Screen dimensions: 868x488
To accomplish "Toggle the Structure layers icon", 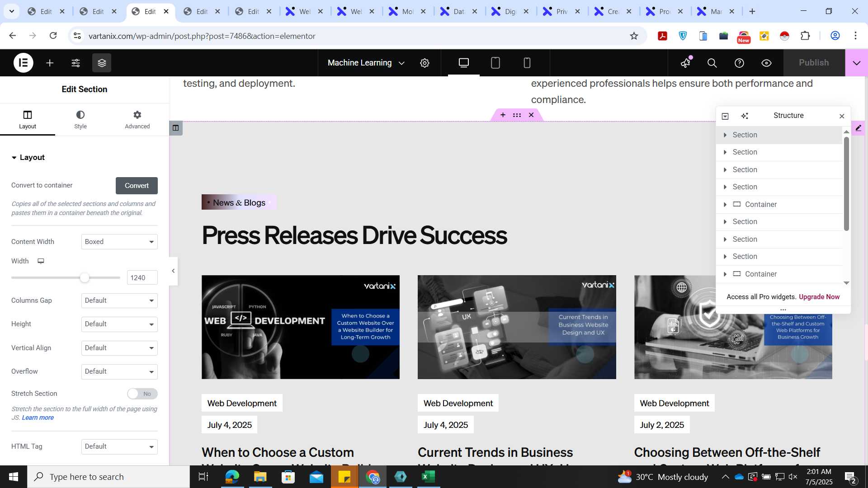I will tap(102, 63).
